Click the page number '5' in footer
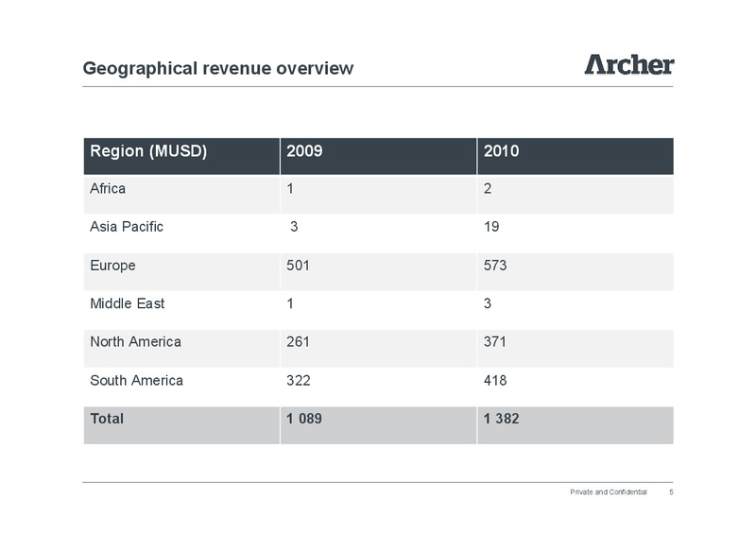The image size is (756, 534). pos(671,492)
